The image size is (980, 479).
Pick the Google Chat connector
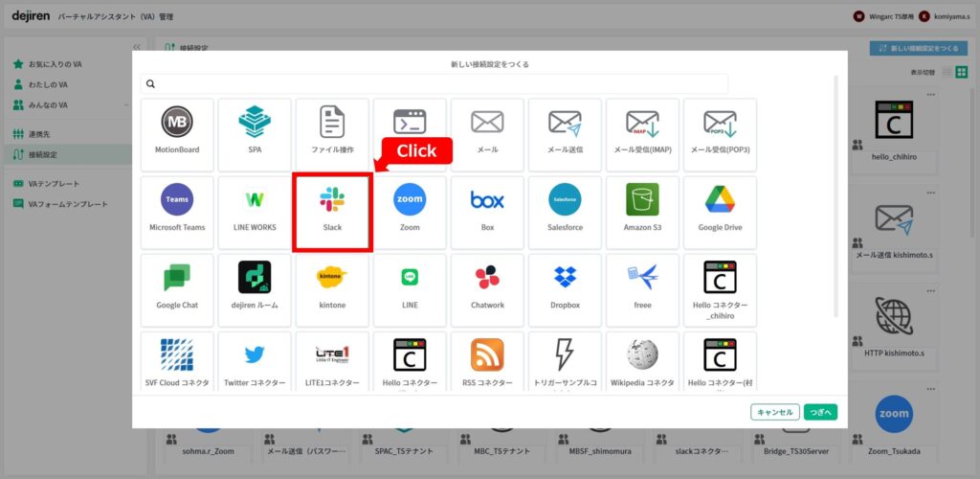pos(177,290)
